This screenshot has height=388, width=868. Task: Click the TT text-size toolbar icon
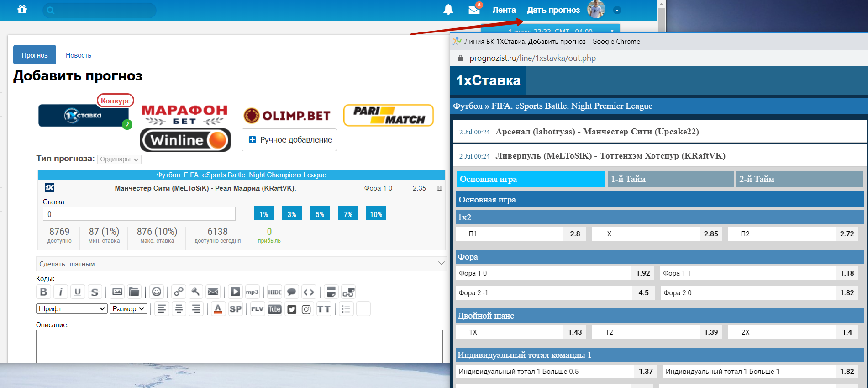[324, 309]
